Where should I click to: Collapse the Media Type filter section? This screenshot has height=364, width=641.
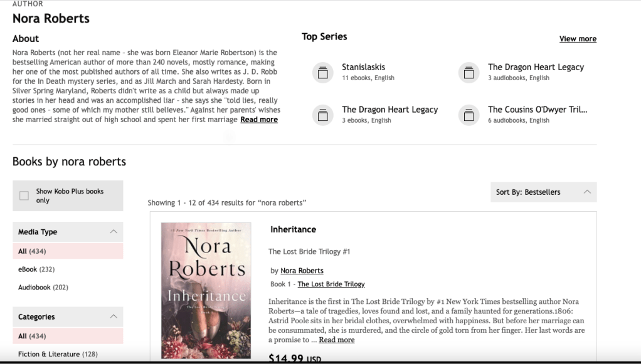(x=113, y=232)
